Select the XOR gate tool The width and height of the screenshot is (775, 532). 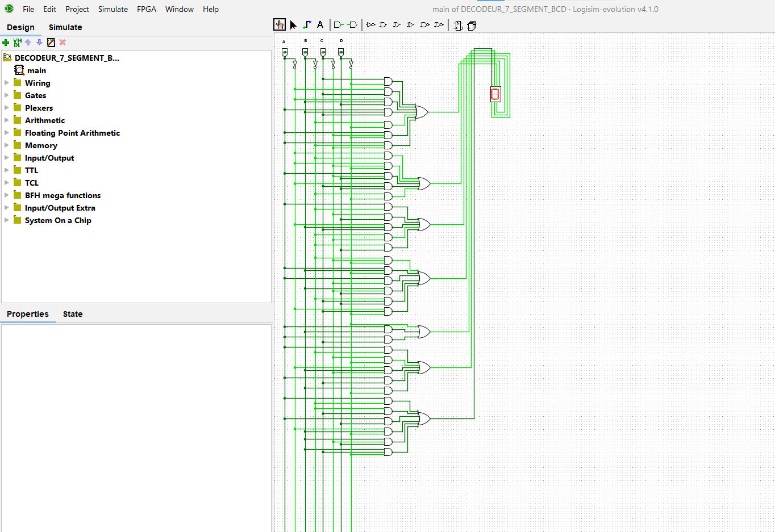click(x=411, y=25)
